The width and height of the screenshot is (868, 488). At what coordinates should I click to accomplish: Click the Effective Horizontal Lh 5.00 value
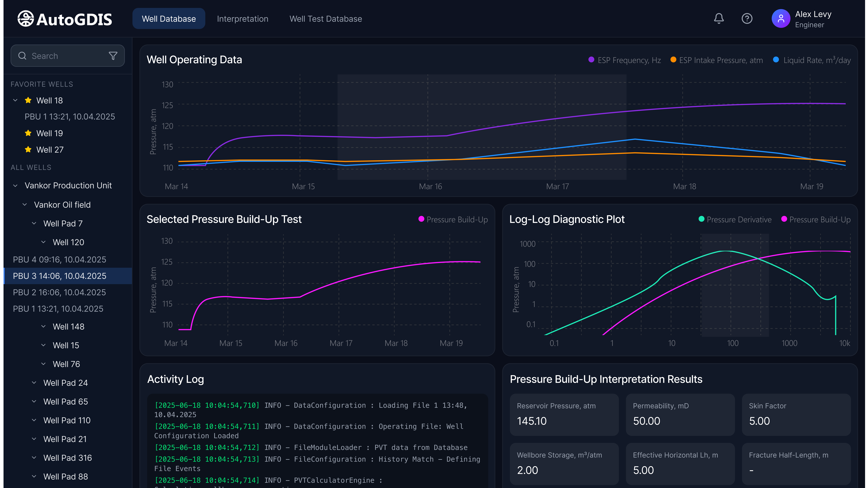tap(644, 470)
